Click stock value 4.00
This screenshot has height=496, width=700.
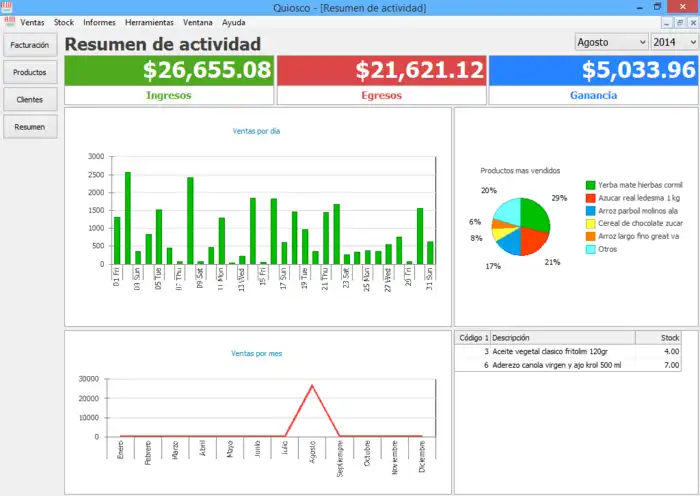671,352
